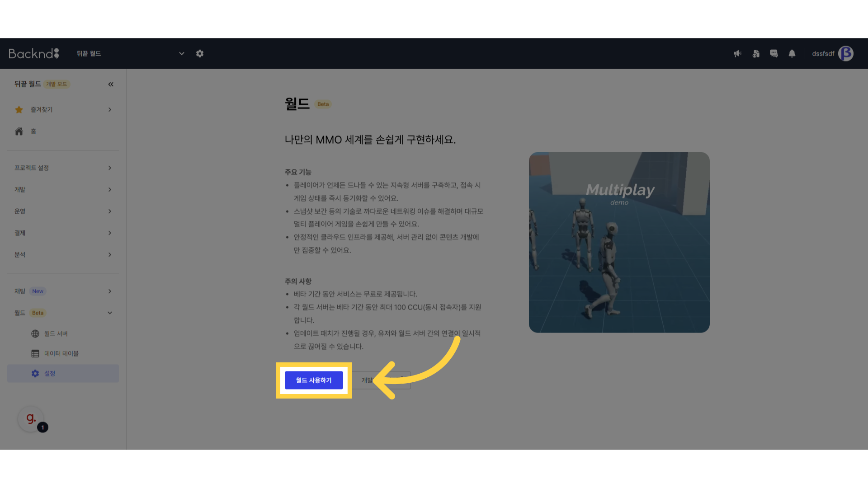Screen dimensions: 868x488
Task: Click the chat/message icon in top bar
Action: 773,54
